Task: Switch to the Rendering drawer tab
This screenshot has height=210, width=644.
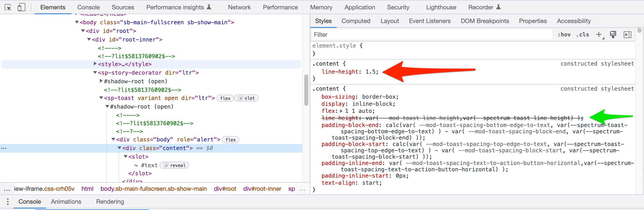Action: 110,202
